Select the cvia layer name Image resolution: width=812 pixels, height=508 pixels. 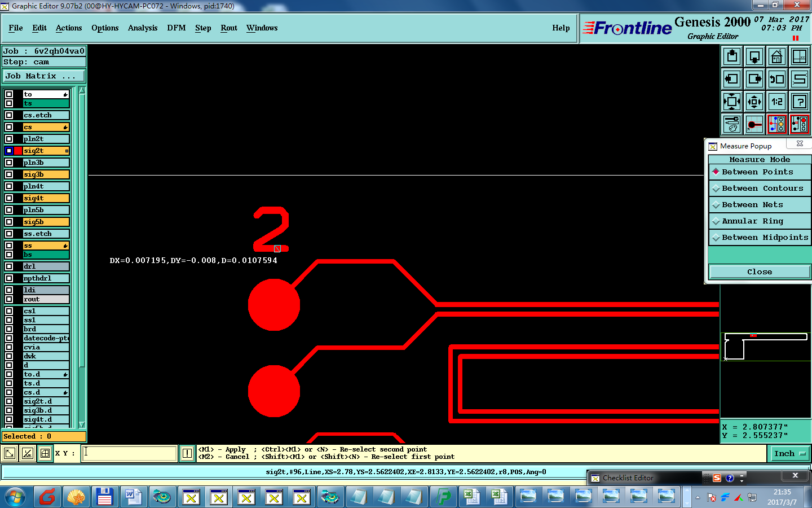point(46,347)
